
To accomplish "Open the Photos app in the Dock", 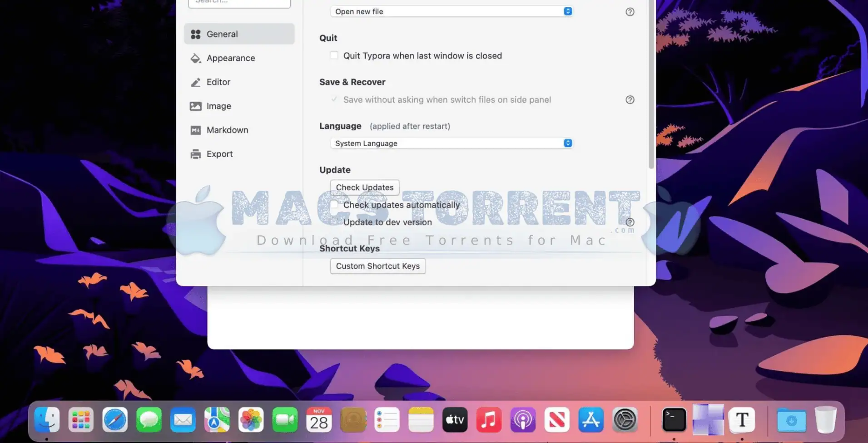I will 251,419.
